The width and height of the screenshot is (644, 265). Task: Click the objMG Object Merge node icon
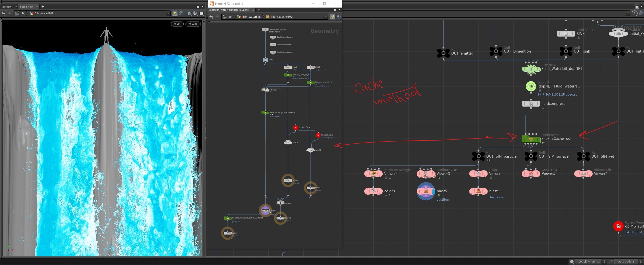[x=618, y=226]
